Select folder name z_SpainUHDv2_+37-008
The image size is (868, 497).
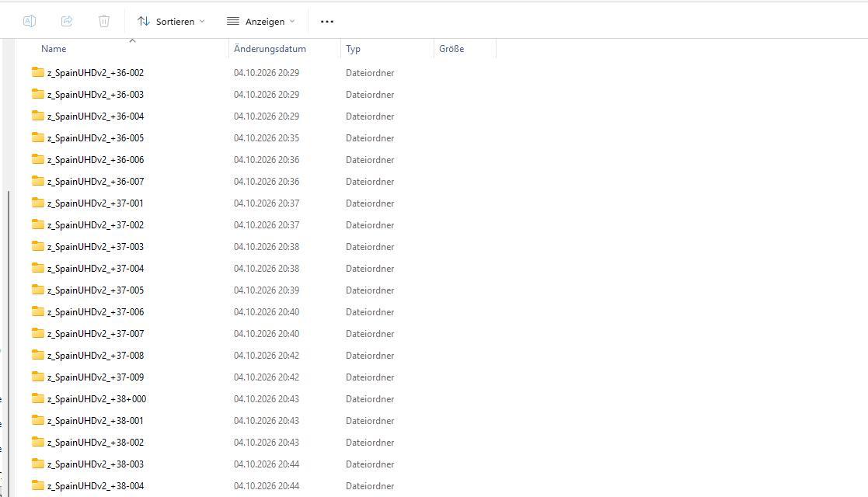click(x=96, y=356)
